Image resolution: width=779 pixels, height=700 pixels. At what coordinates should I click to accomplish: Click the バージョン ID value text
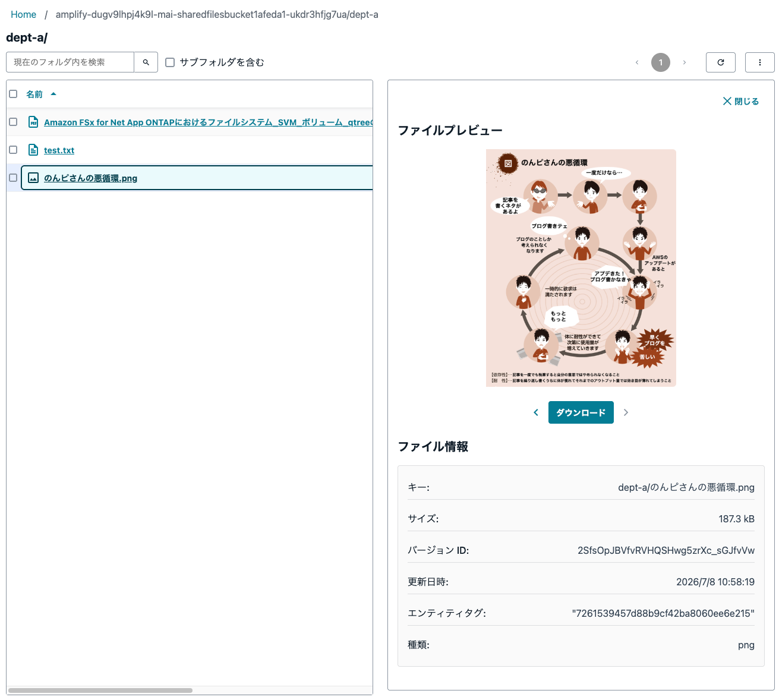(x=666, y=550)
